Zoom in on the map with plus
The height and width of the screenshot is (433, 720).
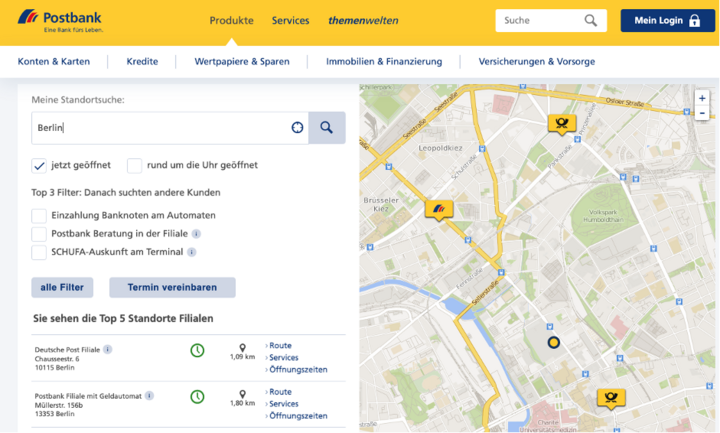click(x=702, y=98)
